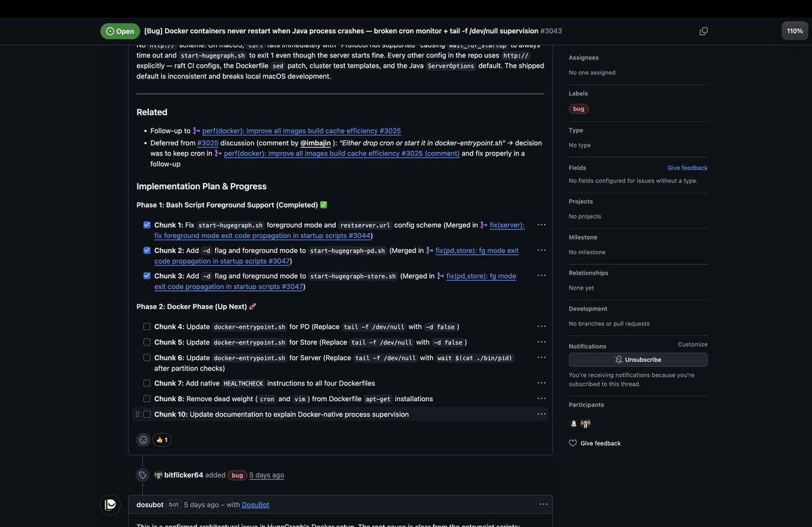Click Give feedback link below Participants
The width and height of the screenshot is (812, 527).
tap(600, 443)
